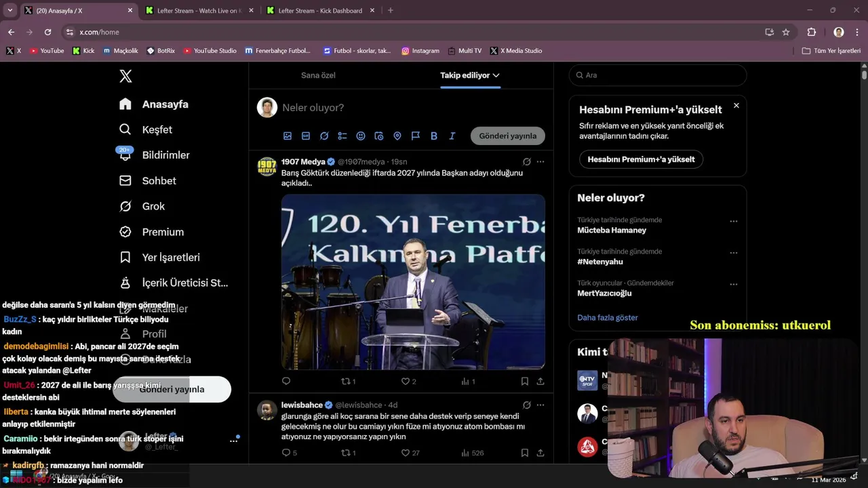Toggle italic text formatting

point(452,136)
